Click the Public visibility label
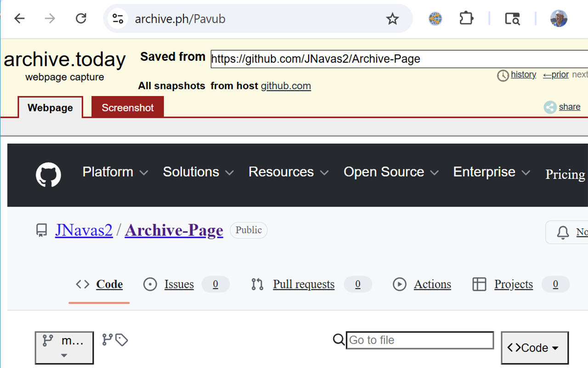Screen dimensions: 588x368 tap(249, 230)
